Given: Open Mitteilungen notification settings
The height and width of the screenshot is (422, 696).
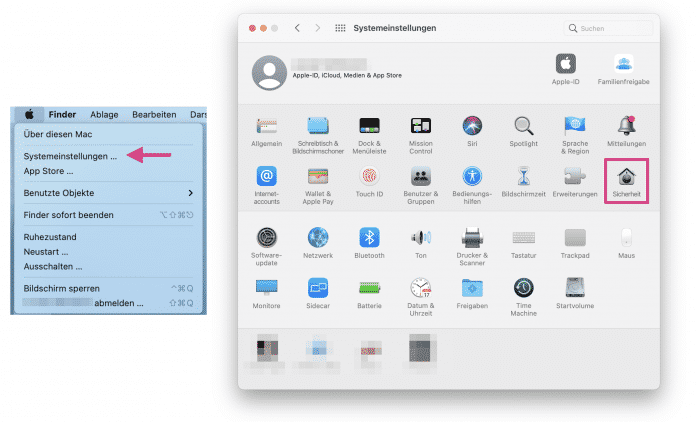Looking at the screenshot, I should click(627, 126).
